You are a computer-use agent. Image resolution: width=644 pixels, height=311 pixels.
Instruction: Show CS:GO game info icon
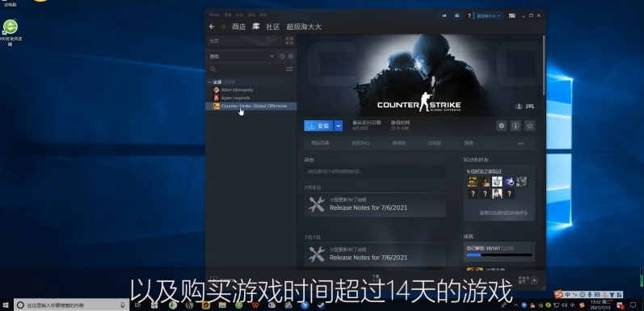[516, 126]
